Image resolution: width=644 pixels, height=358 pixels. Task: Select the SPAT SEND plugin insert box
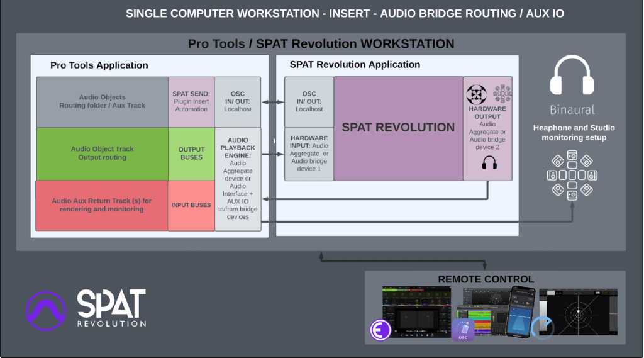pos(191,101)
